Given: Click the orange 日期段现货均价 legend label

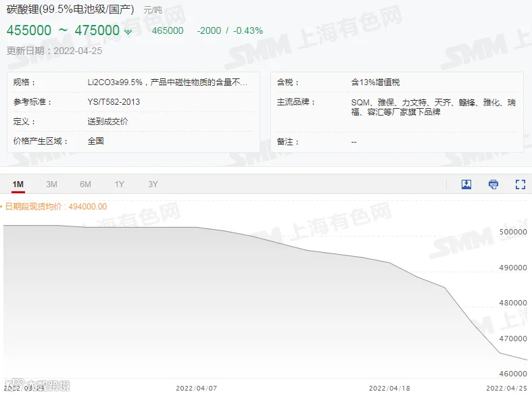Looking at the screenshot, I should pos(56,207).
